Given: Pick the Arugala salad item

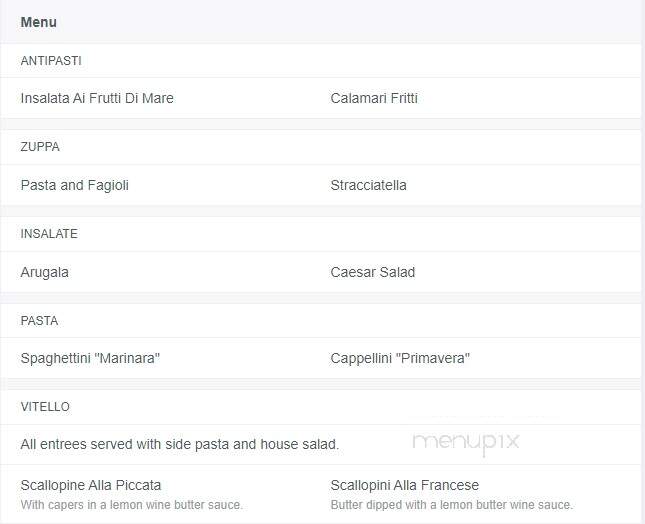Looking at the screenshot, I should (44, 272).
